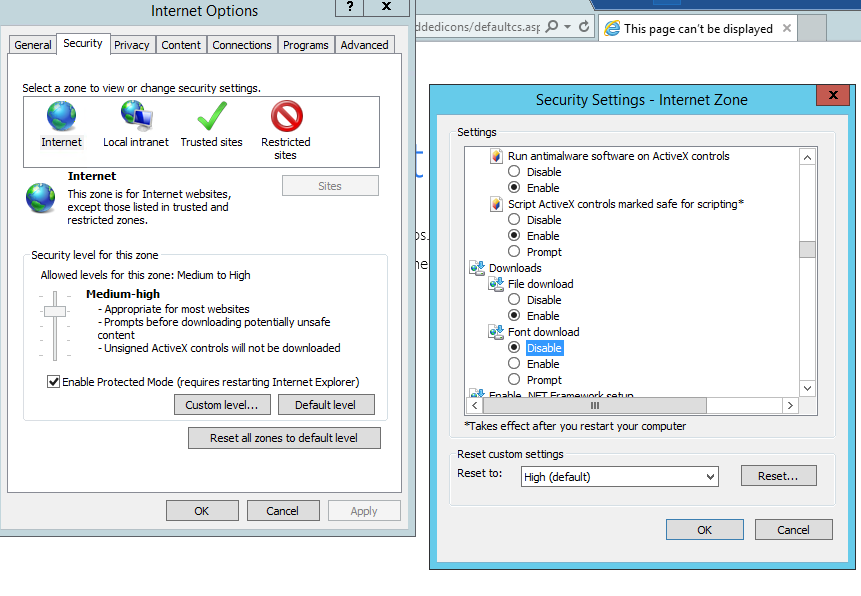Disable running antimalware on ActiveX controls
The height and width of the screenshot is (596, 861).
514,171
